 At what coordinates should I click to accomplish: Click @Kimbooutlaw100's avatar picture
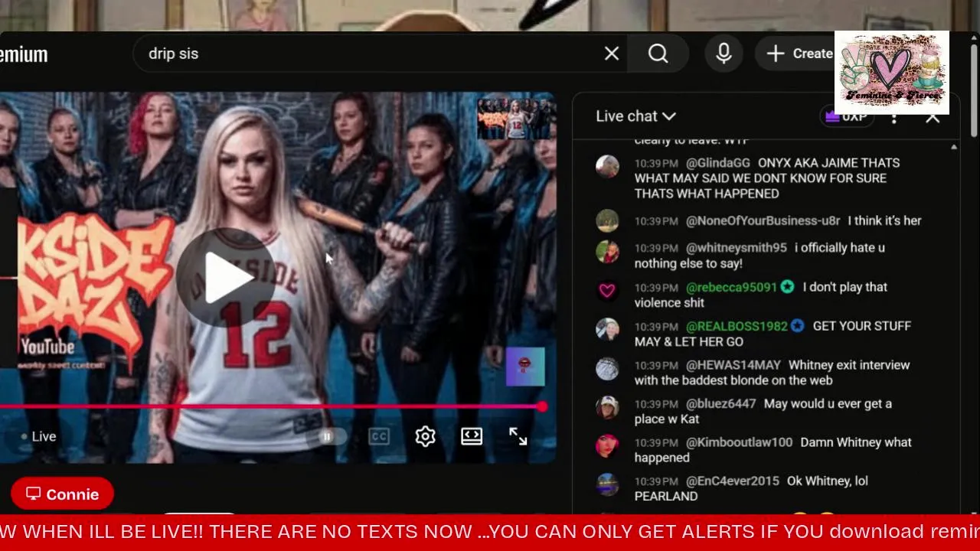[607, 446]
